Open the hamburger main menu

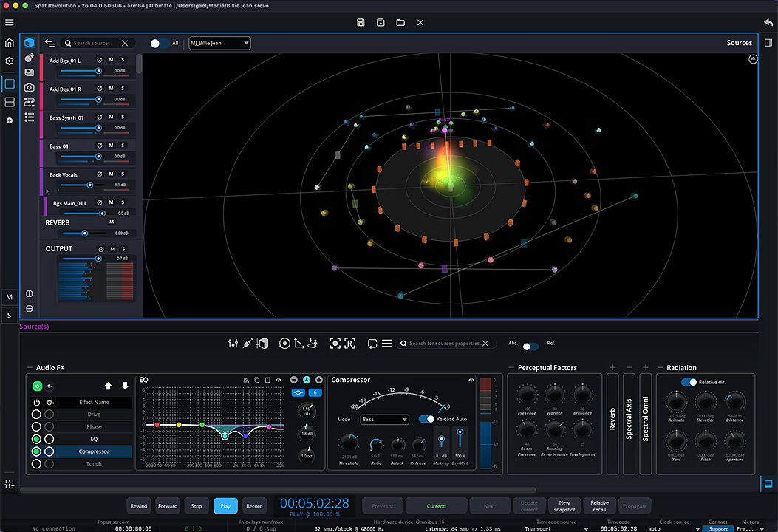pyautogui.click(x=10, y=23)
